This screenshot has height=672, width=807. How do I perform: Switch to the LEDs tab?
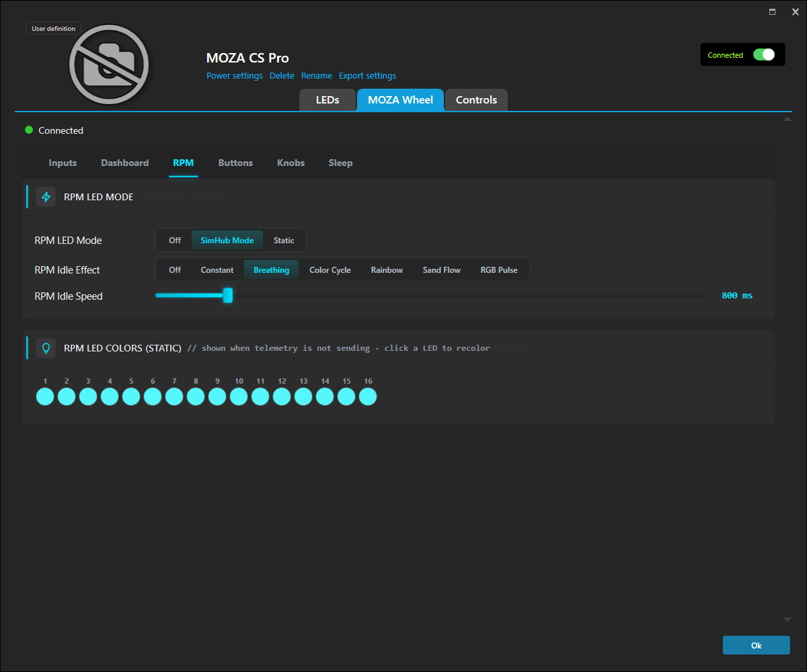328,100
